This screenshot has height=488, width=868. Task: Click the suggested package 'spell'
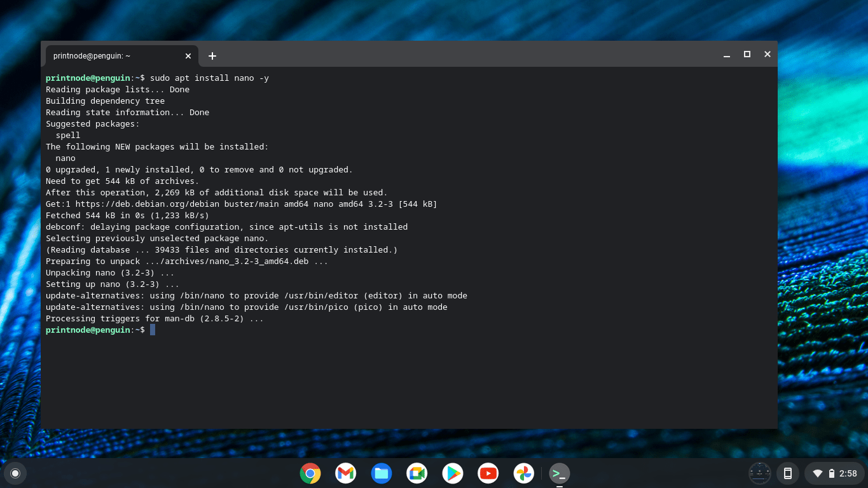(x=68, y=135)
